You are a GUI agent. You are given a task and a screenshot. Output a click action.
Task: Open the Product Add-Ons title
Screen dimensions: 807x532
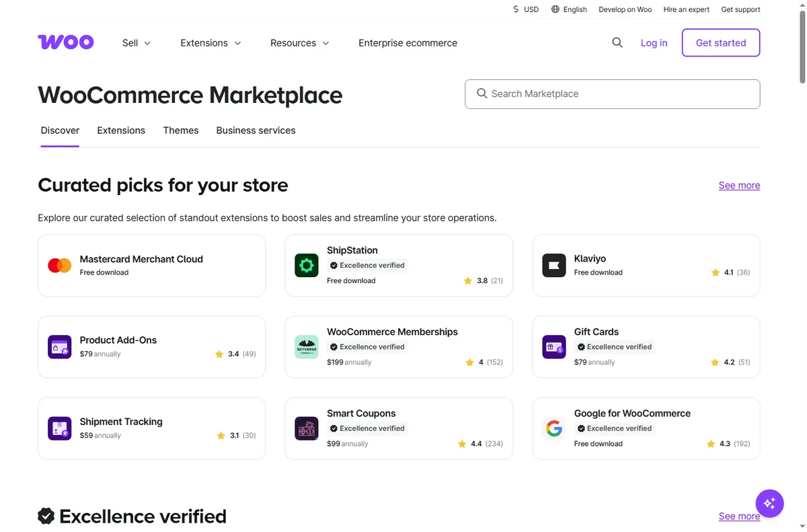point(118,340)
